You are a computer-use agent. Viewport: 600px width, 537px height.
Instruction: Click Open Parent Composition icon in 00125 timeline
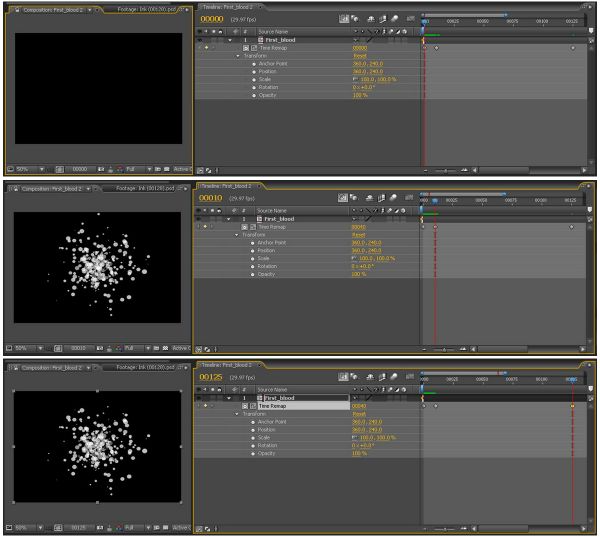tap(343, 377)
